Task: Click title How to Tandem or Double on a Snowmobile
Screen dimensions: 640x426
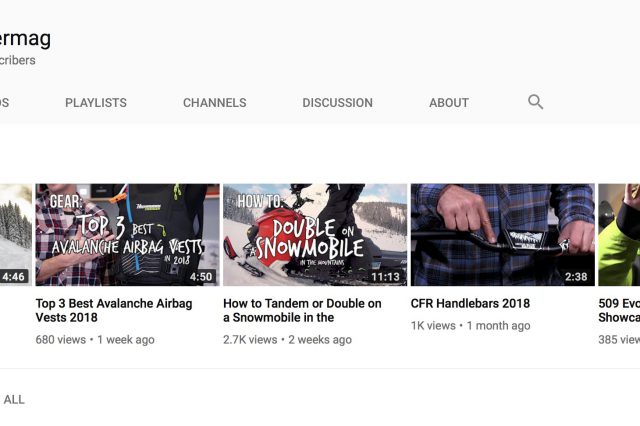Action: click(x=302, y=311)
